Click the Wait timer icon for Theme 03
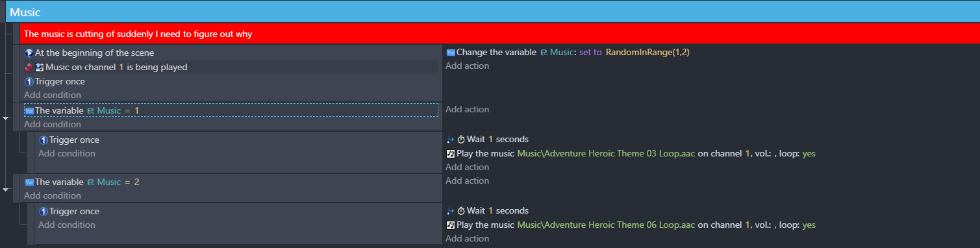This screenshot has height=248, width=980. tap(461, 140)
